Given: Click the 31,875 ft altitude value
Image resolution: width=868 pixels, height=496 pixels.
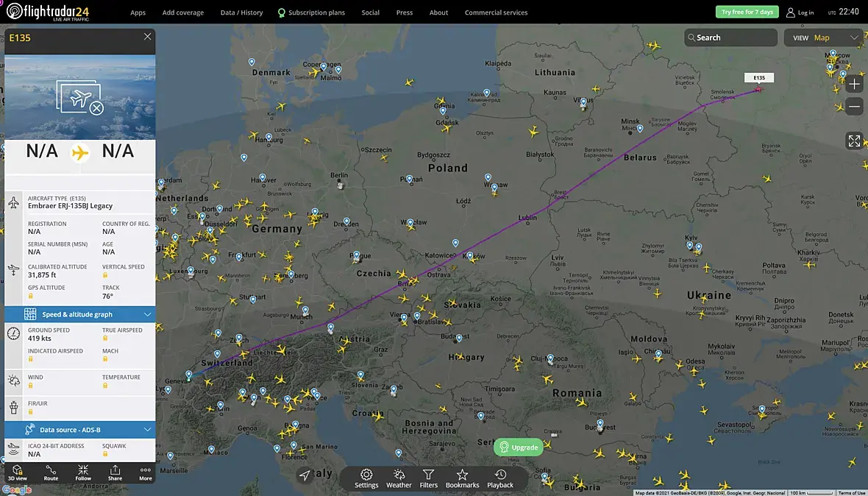Looking at the screenshot, I should click(x=42, y=275).
